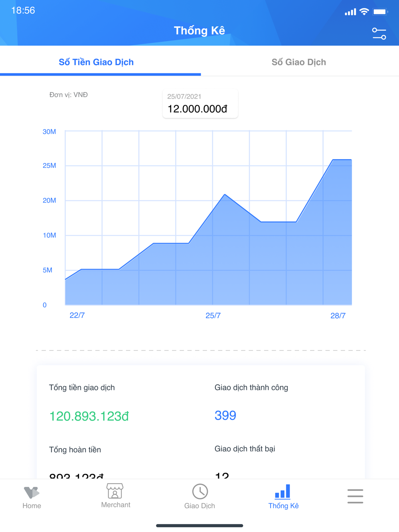Tap the 12.000.000đ tooltip value

click(198, 109)
